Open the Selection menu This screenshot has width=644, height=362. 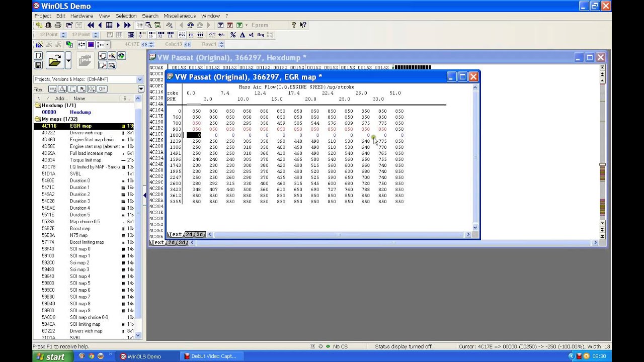point(126,16)
